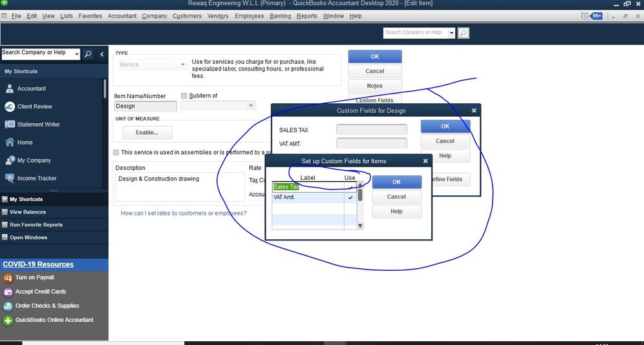This screenshot has height=345, width=644.
Task: Open the reminders clock icon
Action: [x=585, y=16]
